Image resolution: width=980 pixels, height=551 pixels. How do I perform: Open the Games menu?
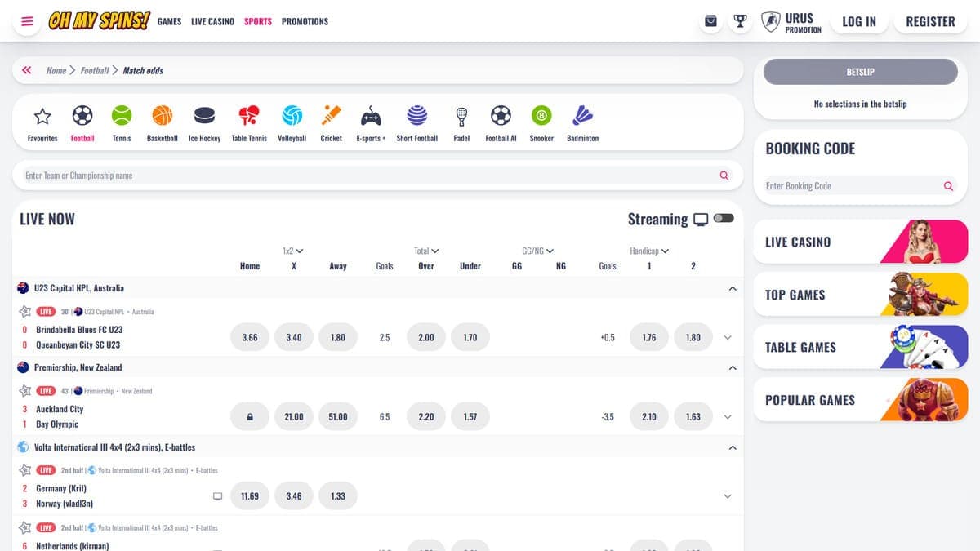point(169,21)
